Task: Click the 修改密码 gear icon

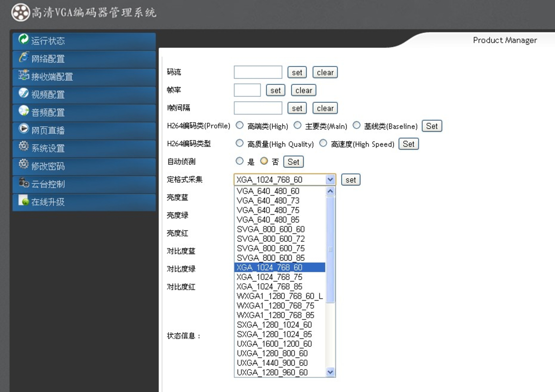Action: coord(24,164)
